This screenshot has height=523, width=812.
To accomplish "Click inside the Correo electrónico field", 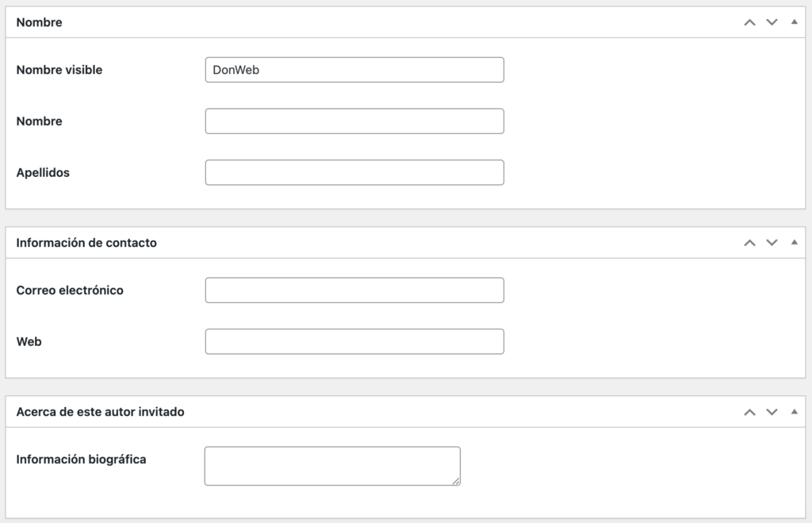I will (354, 290).
